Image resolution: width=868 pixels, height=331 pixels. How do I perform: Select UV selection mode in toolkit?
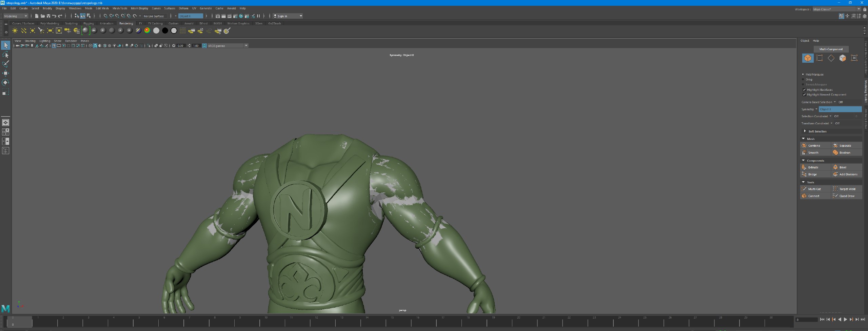pyautogui.click(x=854, y=58)
